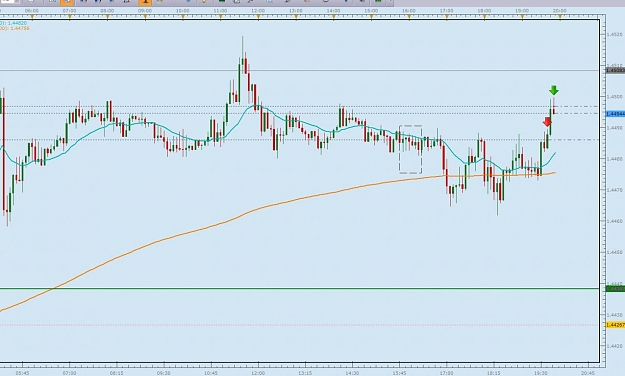
Task: Click the 13:00 label on the upper ruler
Action: click(295, 11)
